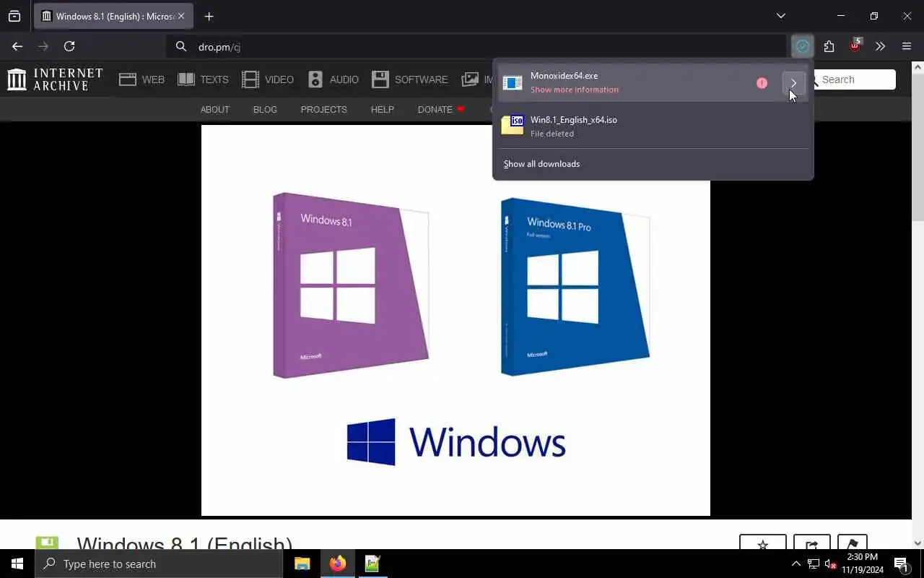Click the Firefox taskbar icon
Image resolution: width=924 pixels, height=578 pixels.
point(338,564)
